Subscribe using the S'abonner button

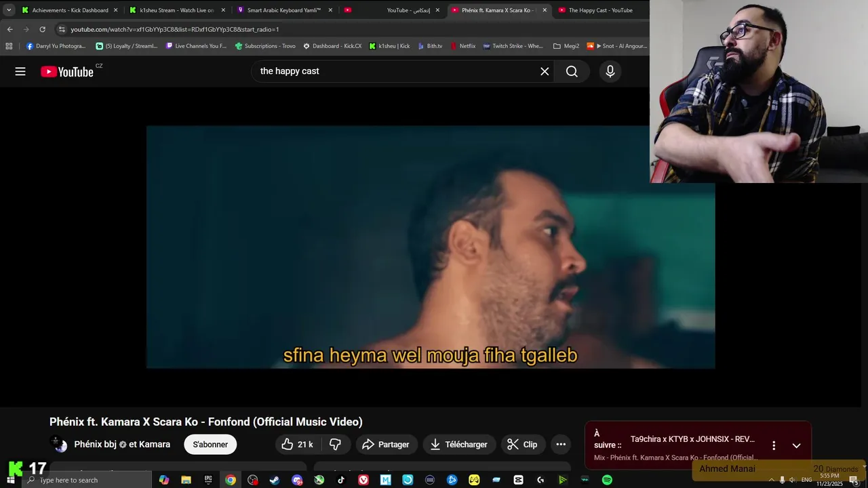(210, 445)
